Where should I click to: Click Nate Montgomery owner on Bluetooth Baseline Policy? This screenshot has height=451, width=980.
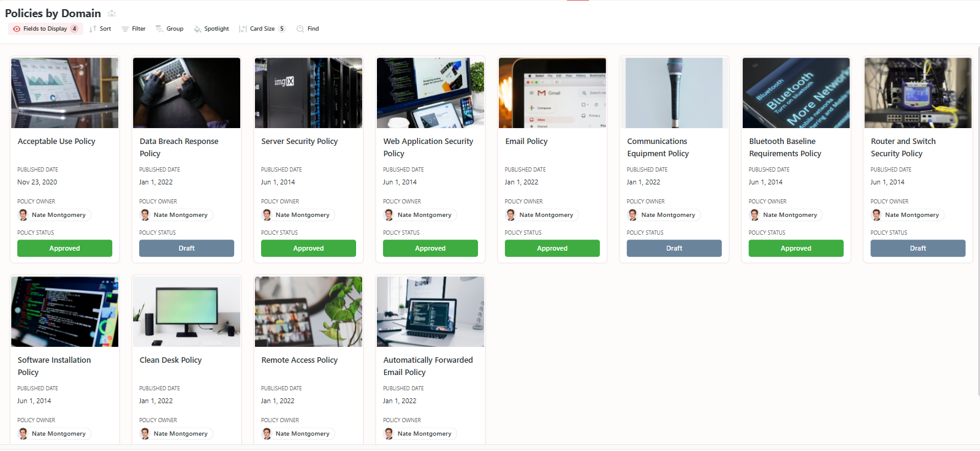pyautogui.click(x=786, y=215)
